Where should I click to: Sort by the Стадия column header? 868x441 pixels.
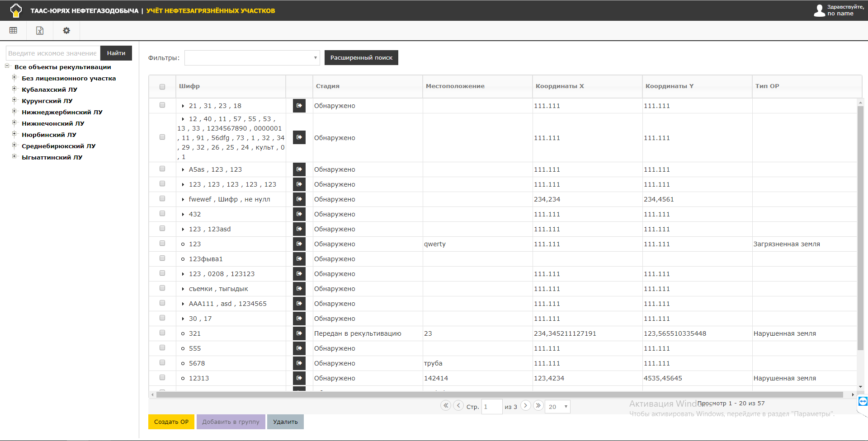coord(328,86)
